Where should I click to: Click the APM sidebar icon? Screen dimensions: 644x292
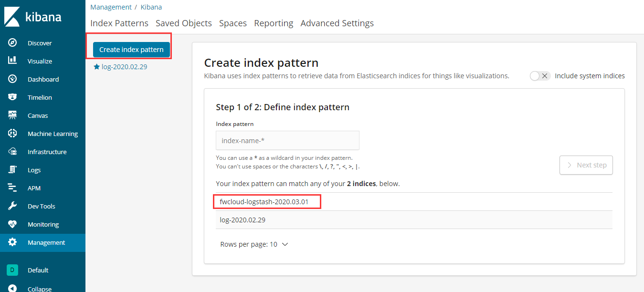(12, 188)
